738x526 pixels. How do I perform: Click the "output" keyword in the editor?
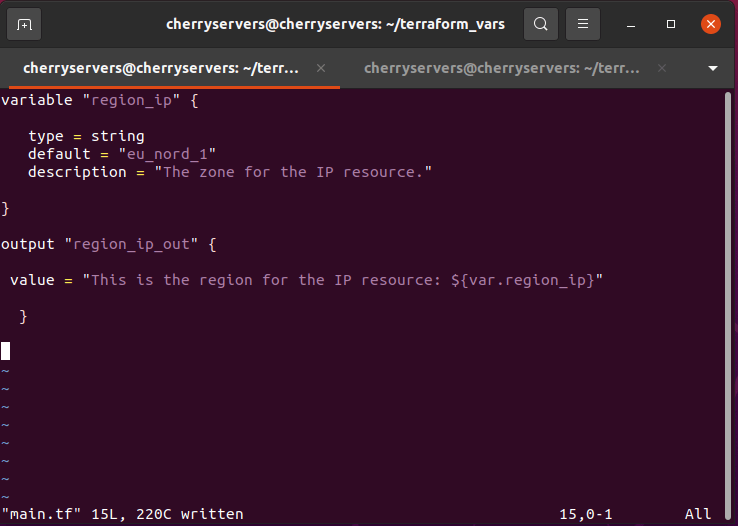click(x=28, y=244)
